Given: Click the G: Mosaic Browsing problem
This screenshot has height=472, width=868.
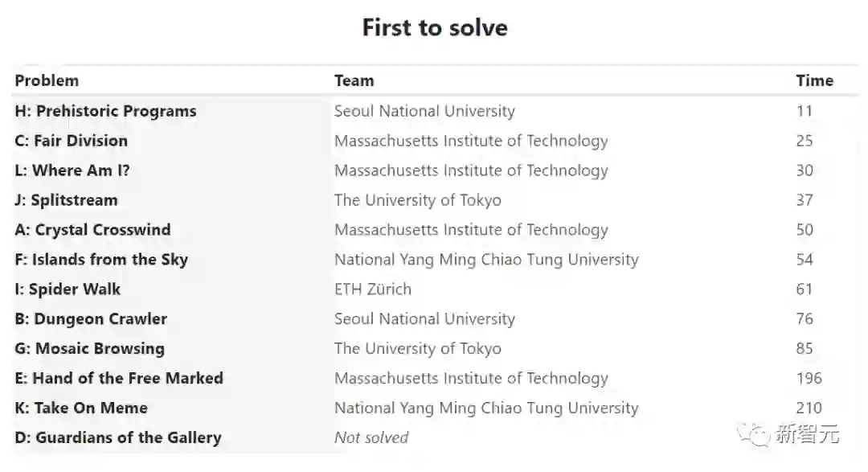Looking at the screenshot, I should click(89, 349).
